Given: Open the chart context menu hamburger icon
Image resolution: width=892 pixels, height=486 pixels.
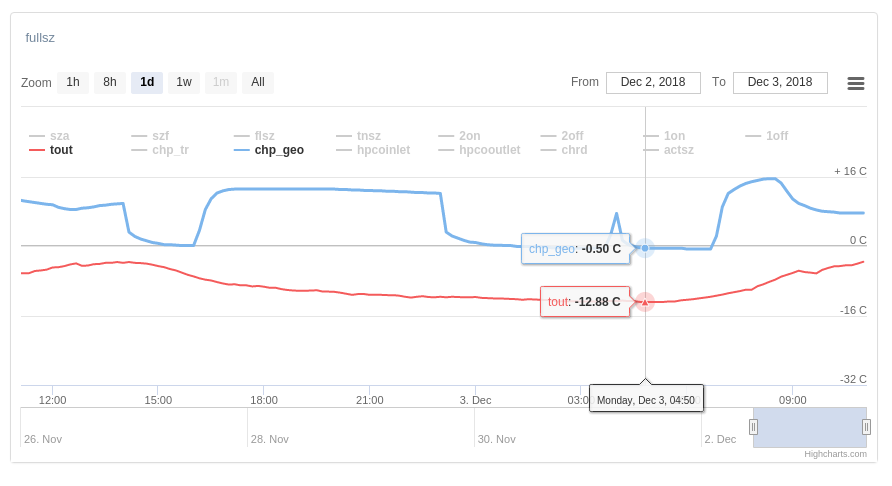Looking at the screenshot, I should [x=855, y=83].
